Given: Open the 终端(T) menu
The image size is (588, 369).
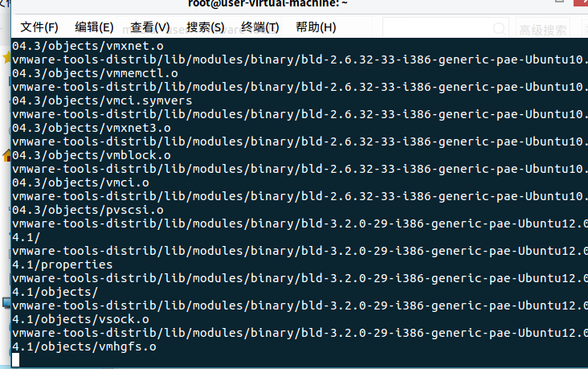Looking at the screenshot, I should pyautogui.click(x=260, y=27).
